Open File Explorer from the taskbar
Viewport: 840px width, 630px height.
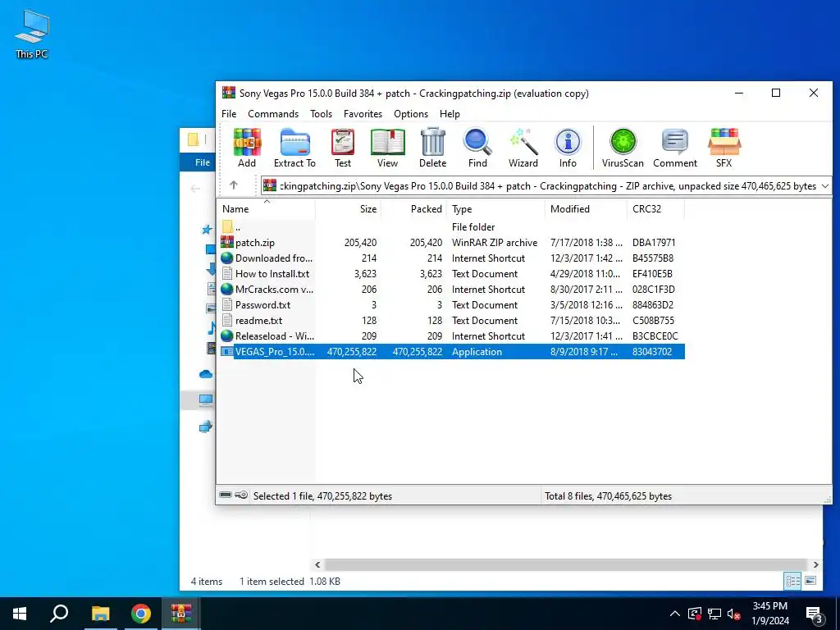click(100, 614)
